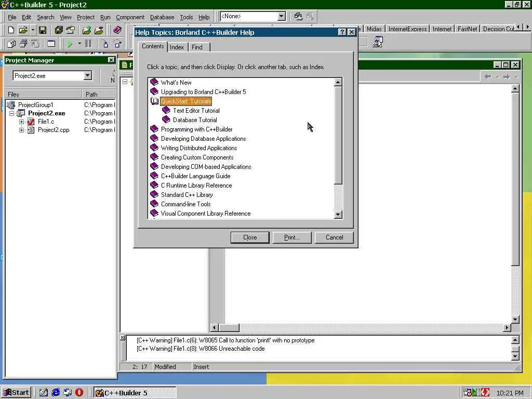Click the Pause program icon
The image size is (532, 399).
tap(88, 44)
